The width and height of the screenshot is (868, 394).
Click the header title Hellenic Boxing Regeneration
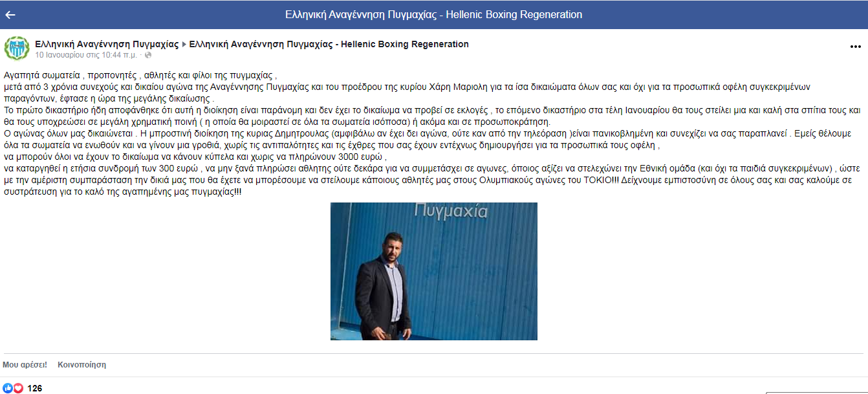[x=433, y=14]
